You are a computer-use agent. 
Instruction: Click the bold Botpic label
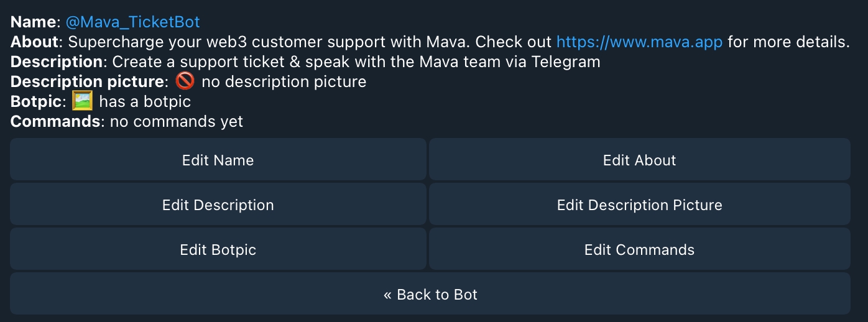point(36,102)
